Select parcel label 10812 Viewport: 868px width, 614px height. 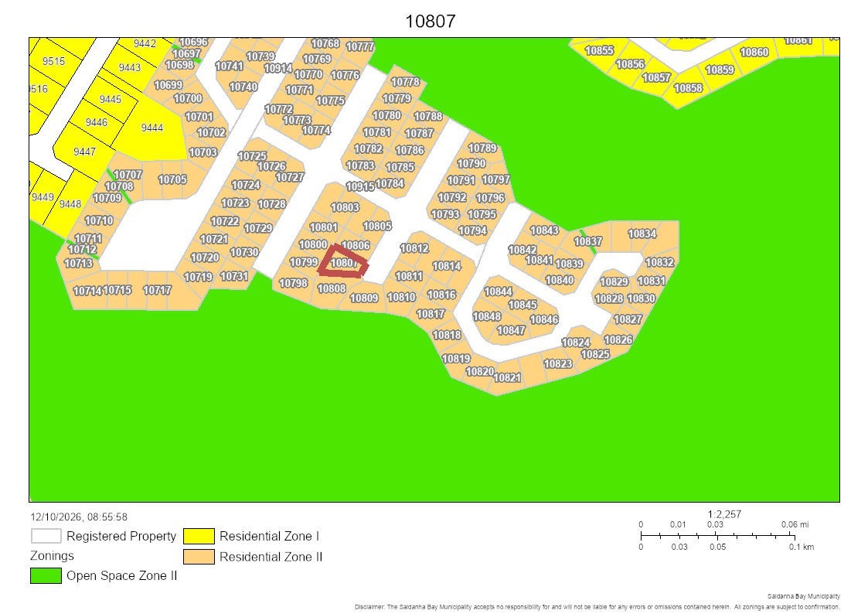(x=414, y=248)
